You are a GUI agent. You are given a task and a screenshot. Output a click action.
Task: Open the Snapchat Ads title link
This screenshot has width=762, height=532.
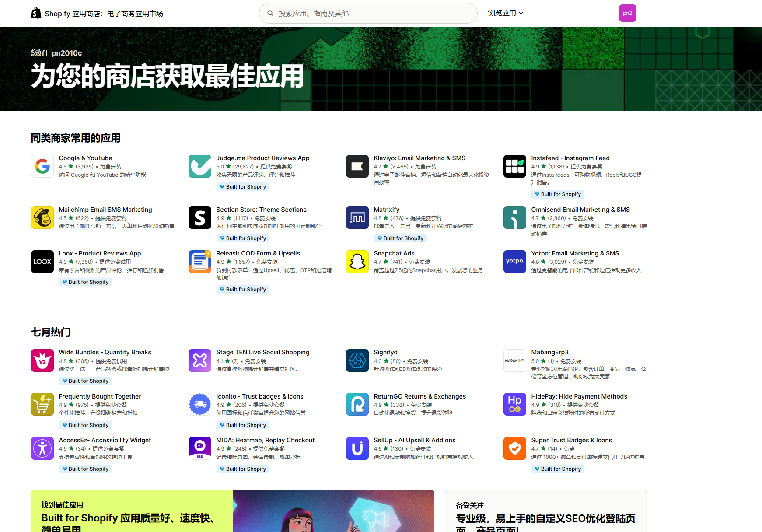pos(394,253)
